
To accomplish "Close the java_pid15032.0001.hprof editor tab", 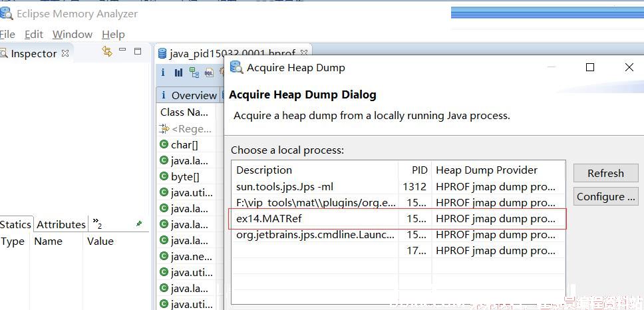I will click(304, 53).
